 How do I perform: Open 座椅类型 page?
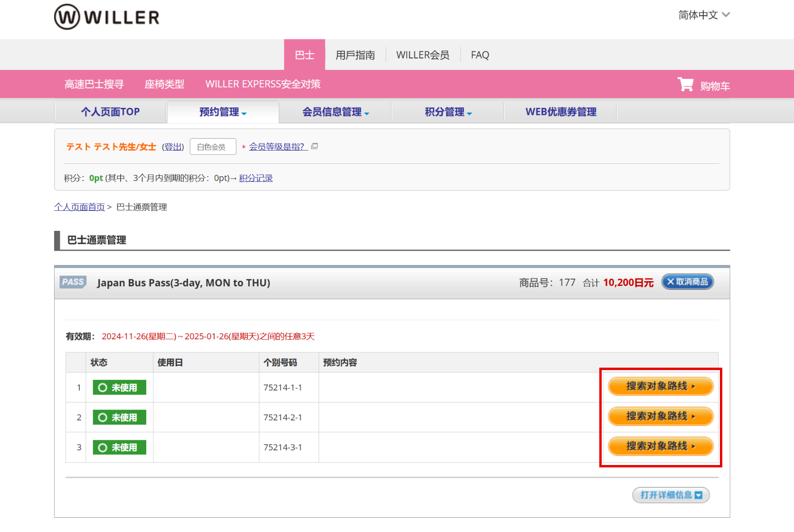click(x=164, y=84)
